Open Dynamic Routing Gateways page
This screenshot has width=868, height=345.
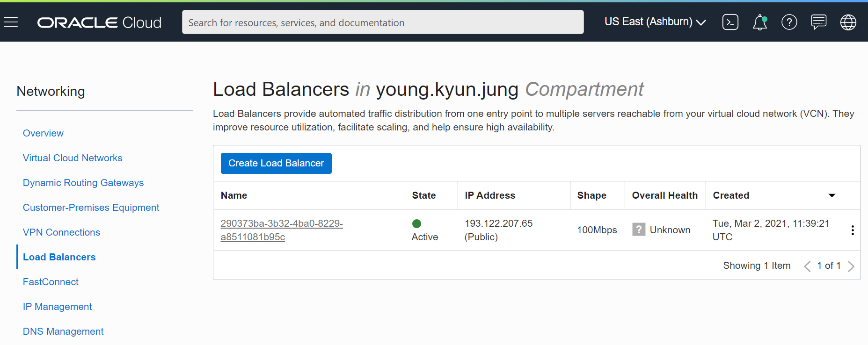tap(83, 183)
